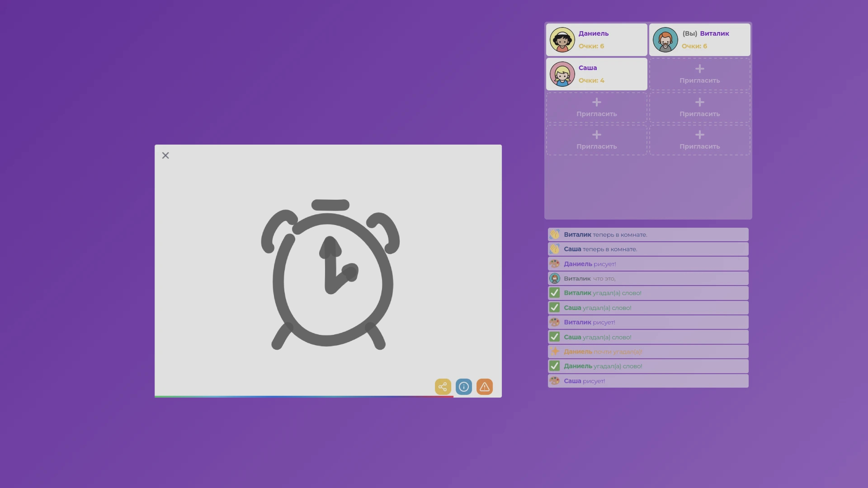Click Саша's avatar in the player panel
The image size is (868, 488).
pos(562,74)
